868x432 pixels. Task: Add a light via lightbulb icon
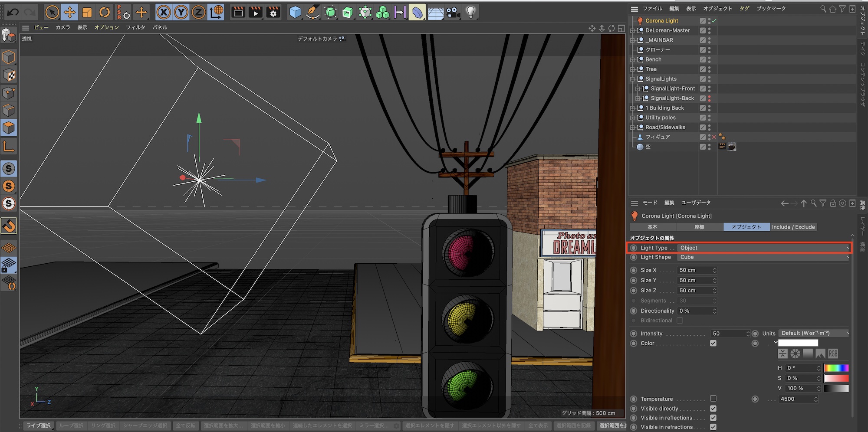[470, 12]
